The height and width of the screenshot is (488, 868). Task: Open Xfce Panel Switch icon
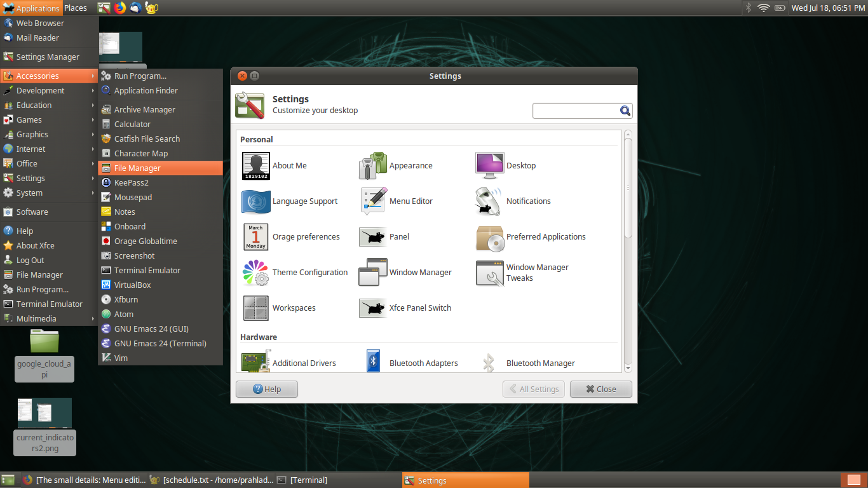373,308
